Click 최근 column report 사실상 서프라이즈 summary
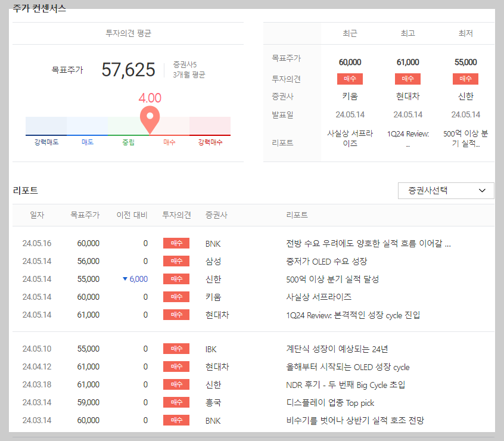The image size is (504, 441). (350, 138)
